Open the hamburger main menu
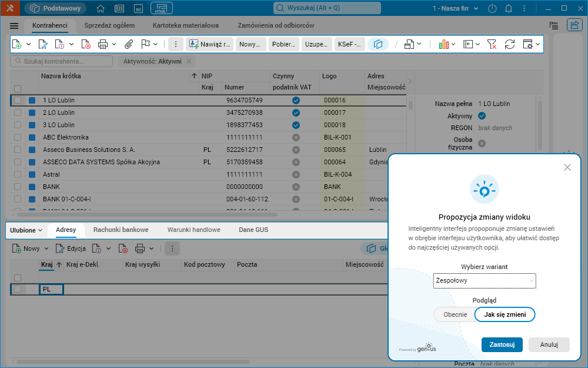The height and width of the screenshot is (368, 588). 15,26
